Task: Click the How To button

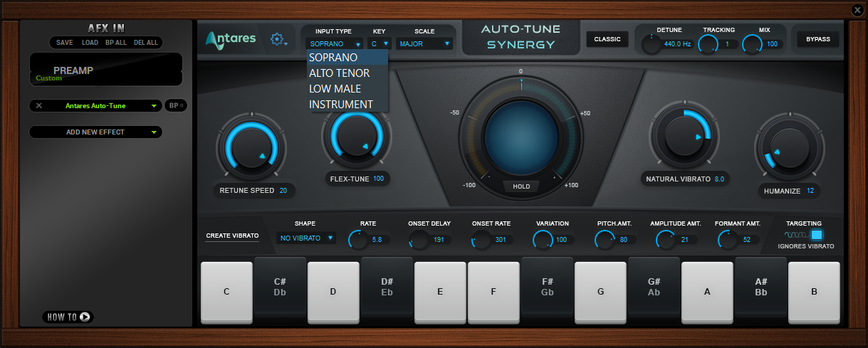Action: point(68,317)
